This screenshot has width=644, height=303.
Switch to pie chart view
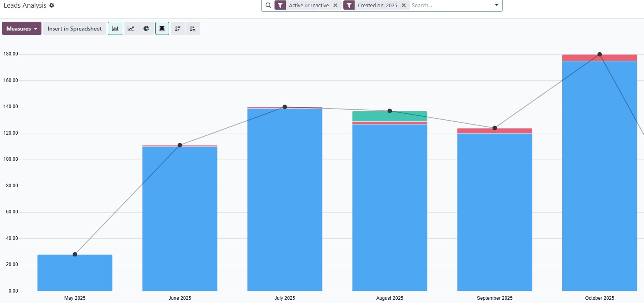click(x=146, y=29)
